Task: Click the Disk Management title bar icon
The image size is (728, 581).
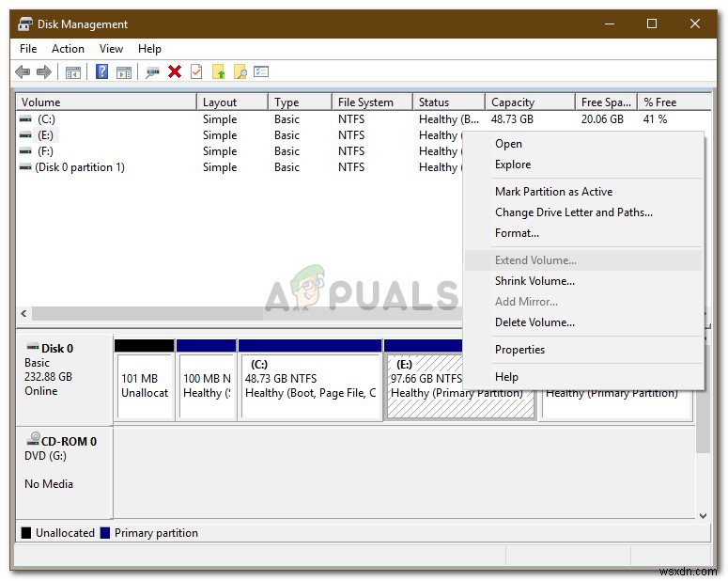Action: tap(25, 24)
